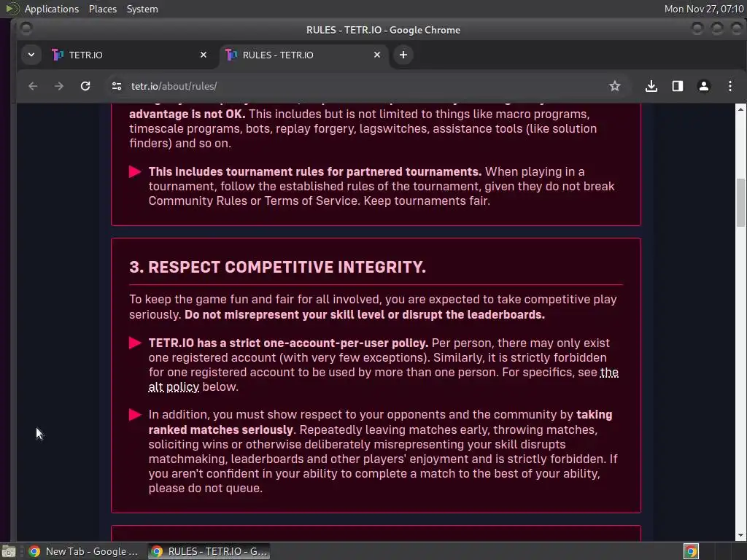This screenshot has width=747, height=560.
Task: Click the tournament rules bullet arrow
Action: tap(135, 171)
